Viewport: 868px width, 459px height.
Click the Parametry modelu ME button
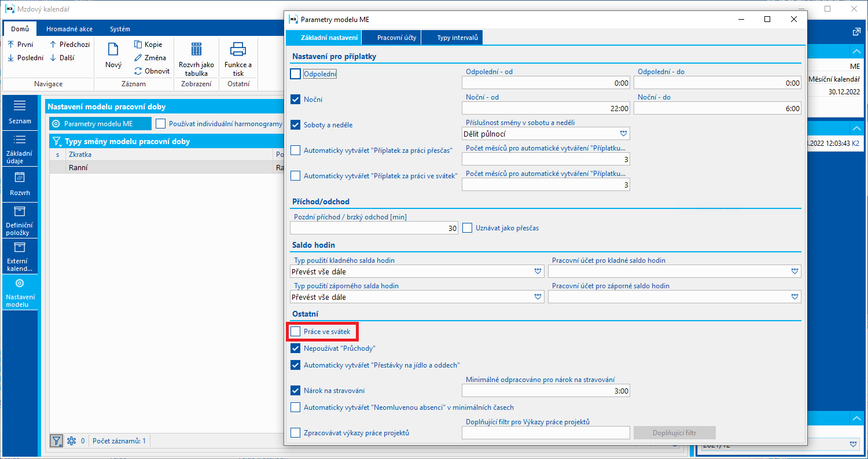(x=100, y=124)
